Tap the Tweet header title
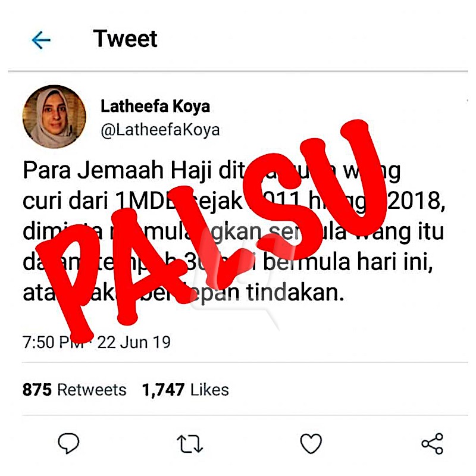 [125, 39]
